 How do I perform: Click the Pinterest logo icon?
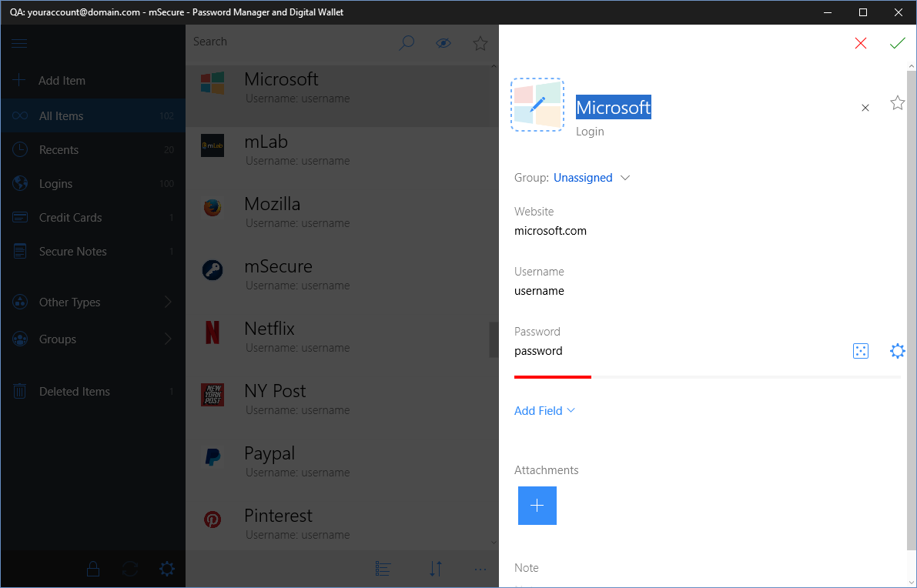213,519
